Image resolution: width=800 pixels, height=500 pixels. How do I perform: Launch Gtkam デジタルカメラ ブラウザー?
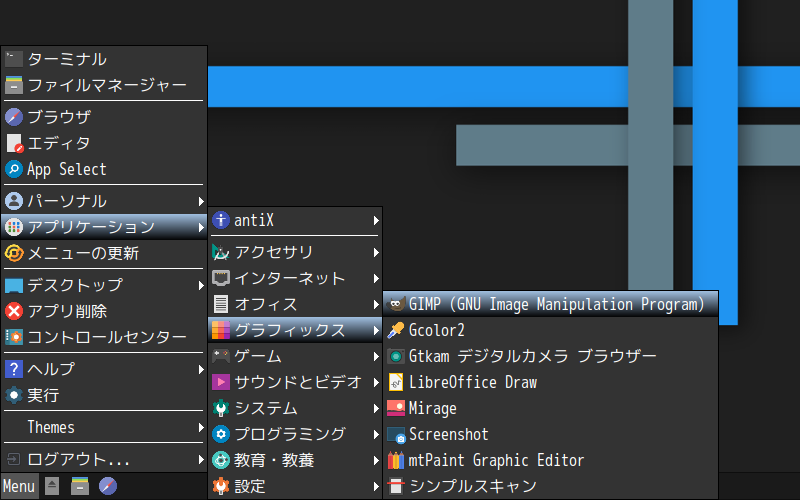551,356
